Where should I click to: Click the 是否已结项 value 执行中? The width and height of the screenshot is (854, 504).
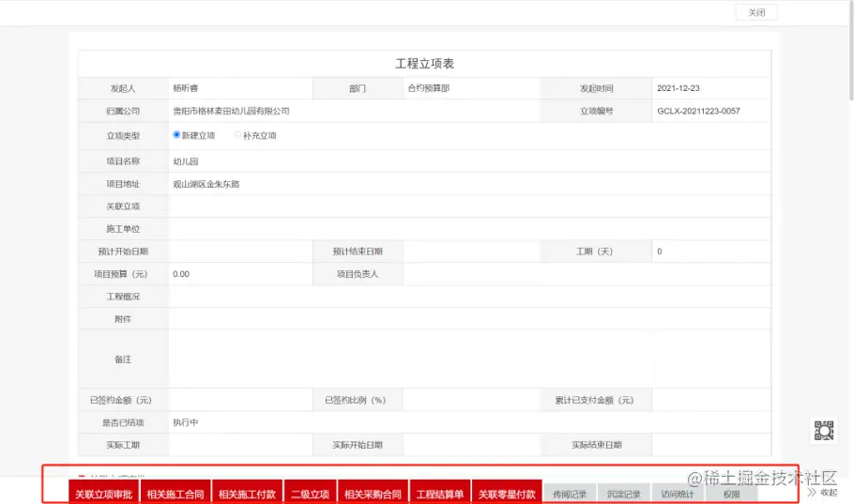click(185, 422)
